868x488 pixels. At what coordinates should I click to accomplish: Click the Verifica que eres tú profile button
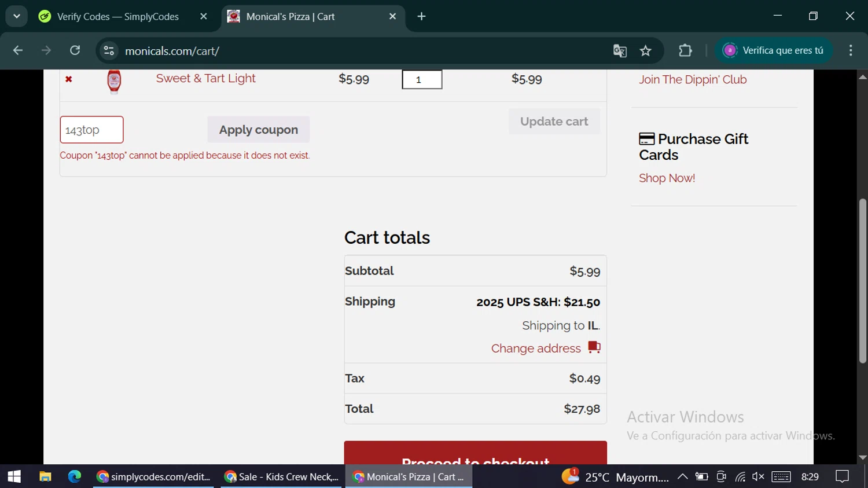(774, 51)
